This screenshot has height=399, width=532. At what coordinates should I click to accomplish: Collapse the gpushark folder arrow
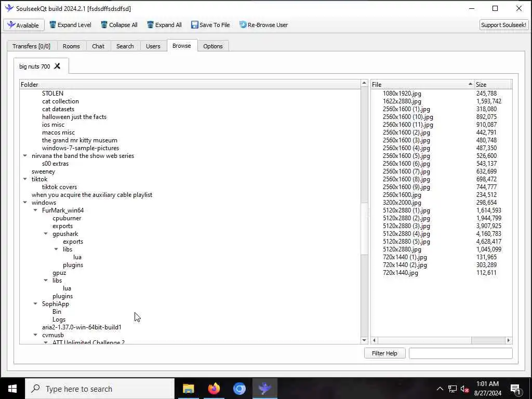click(x=46, y=234)
